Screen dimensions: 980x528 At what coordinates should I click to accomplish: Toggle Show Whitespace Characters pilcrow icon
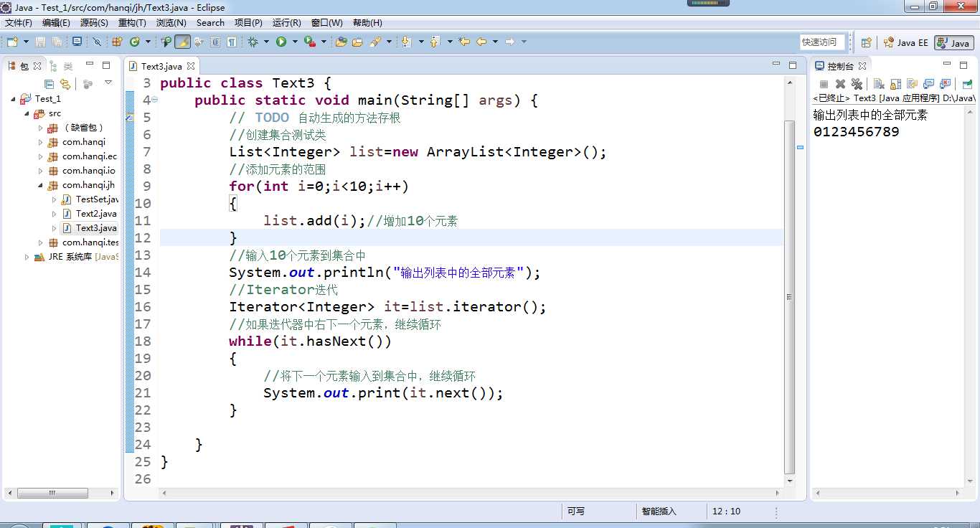tap(232, 42)
